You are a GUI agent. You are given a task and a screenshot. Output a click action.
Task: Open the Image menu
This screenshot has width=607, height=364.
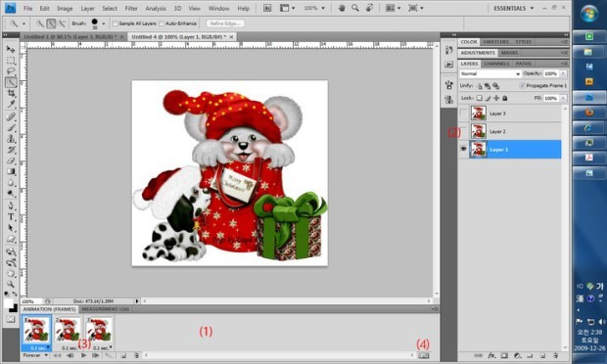point(65,8)
